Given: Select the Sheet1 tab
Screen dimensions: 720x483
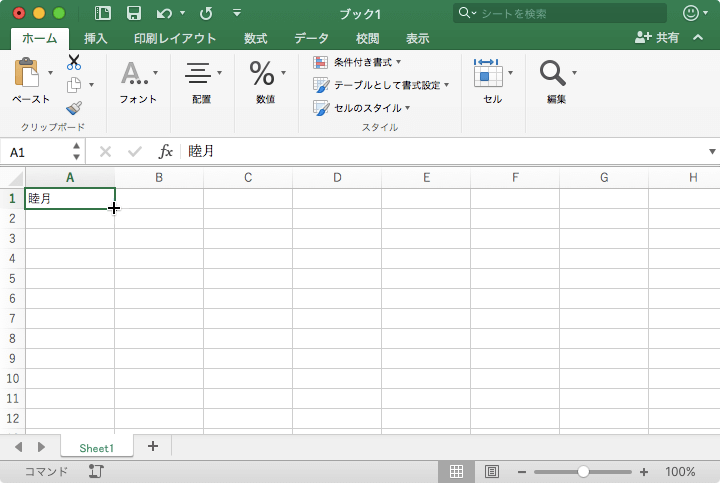Looking at the screenshot, I should (x=96, y=448).
